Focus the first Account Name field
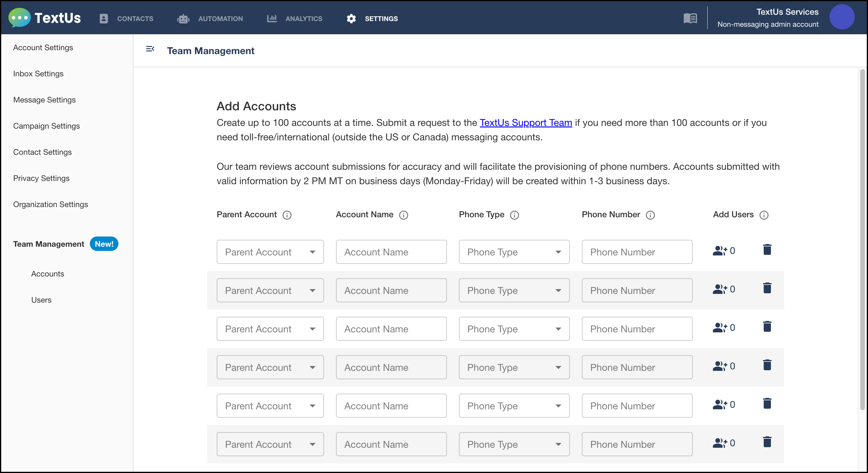The height and width of the screenshot is (473, 868). click(391, 252)
